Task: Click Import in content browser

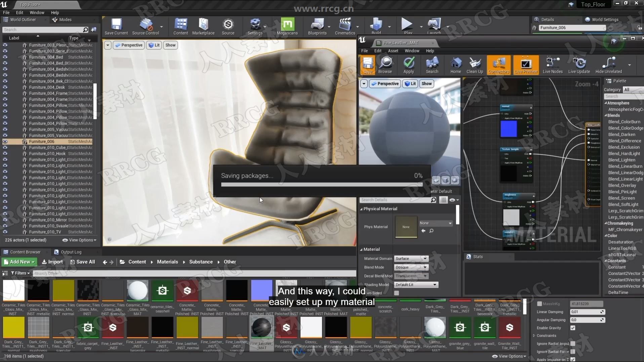Action: pos(52,262)
